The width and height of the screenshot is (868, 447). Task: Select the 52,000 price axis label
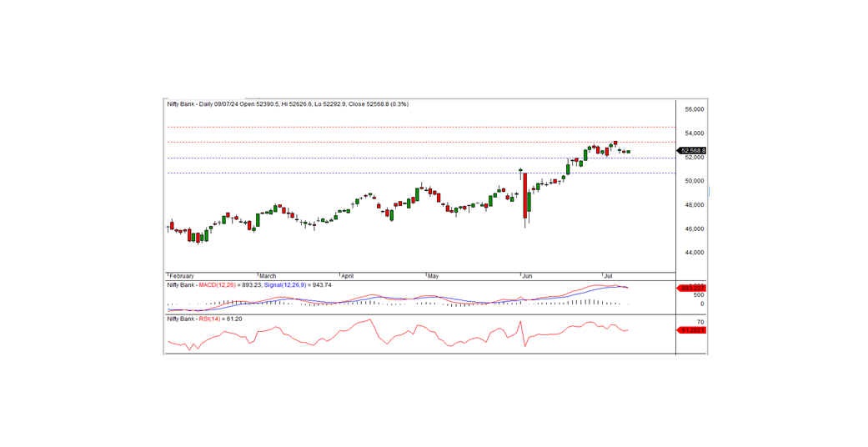coord(694,158)
